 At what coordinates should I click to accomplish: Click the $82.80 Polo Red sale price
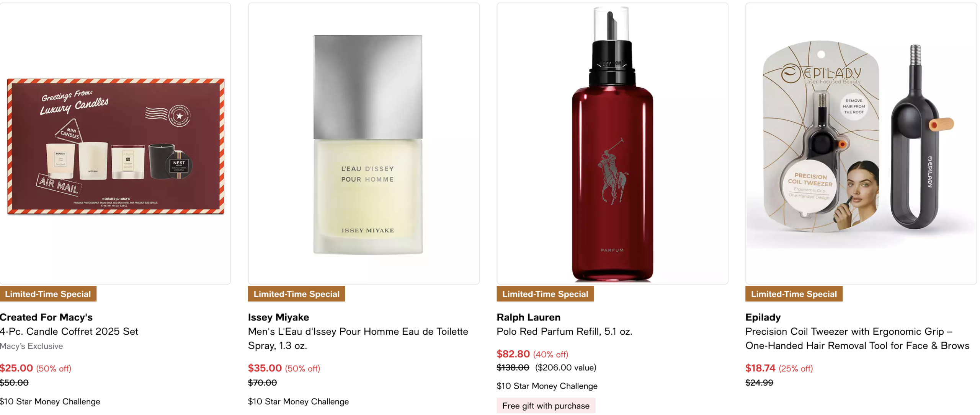point(513,354)
